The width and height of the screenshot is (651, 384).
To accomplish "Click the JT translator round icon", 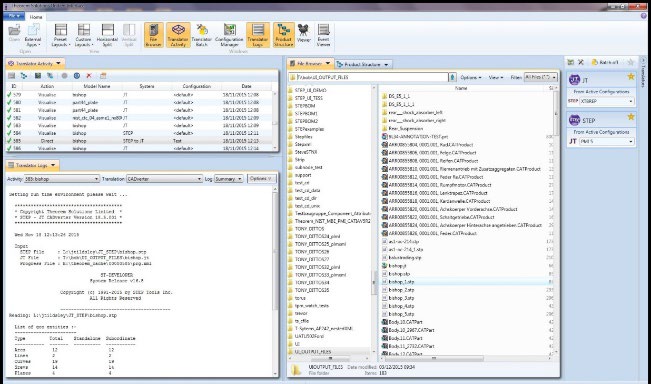I will tap(574, 79).
